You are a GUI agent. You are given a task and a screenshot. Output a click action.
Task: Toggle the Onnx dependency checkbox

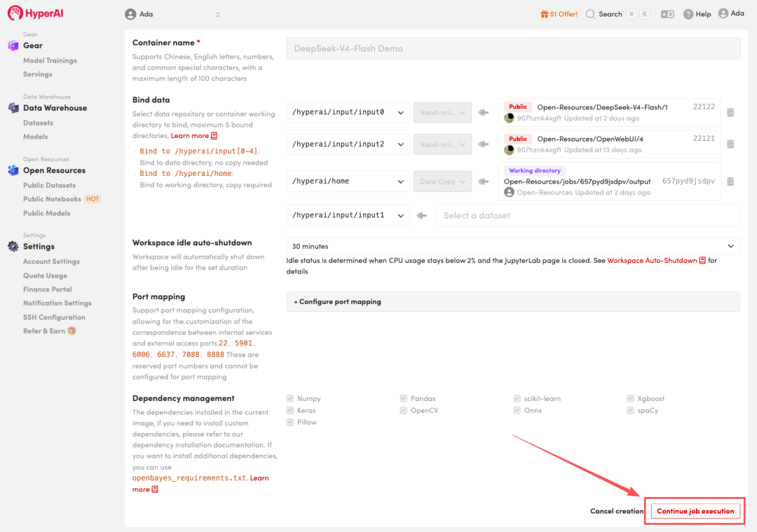click(517, 410)
